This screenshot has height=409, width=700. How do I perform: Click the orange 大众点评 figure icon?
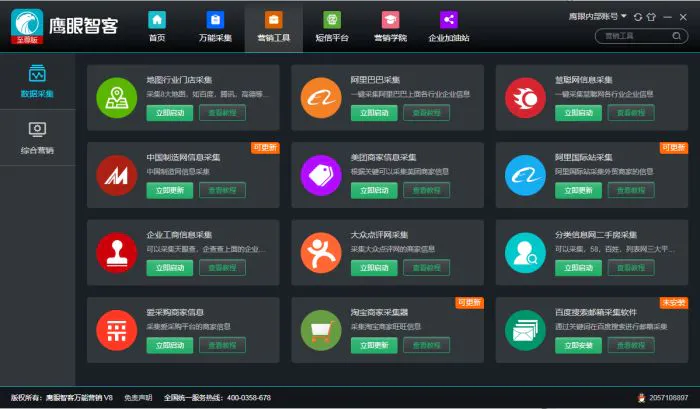tap(321, 253)
